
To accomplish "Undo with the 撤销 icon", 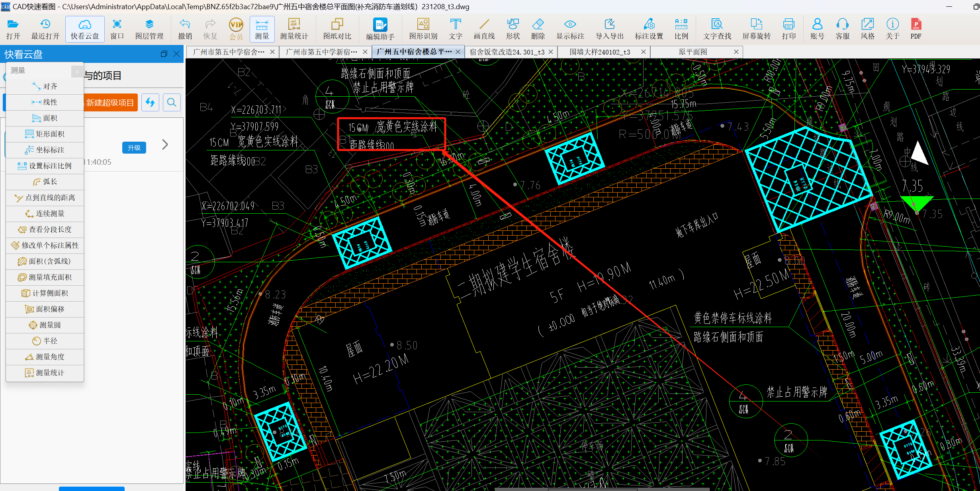I will pos(185,29).
